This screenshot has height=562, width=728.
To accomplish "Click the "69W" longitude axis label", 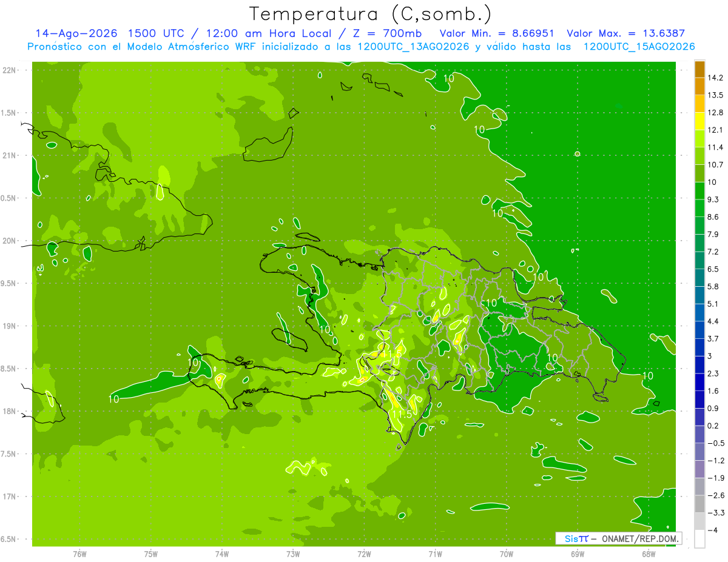I will pos(578,554).
